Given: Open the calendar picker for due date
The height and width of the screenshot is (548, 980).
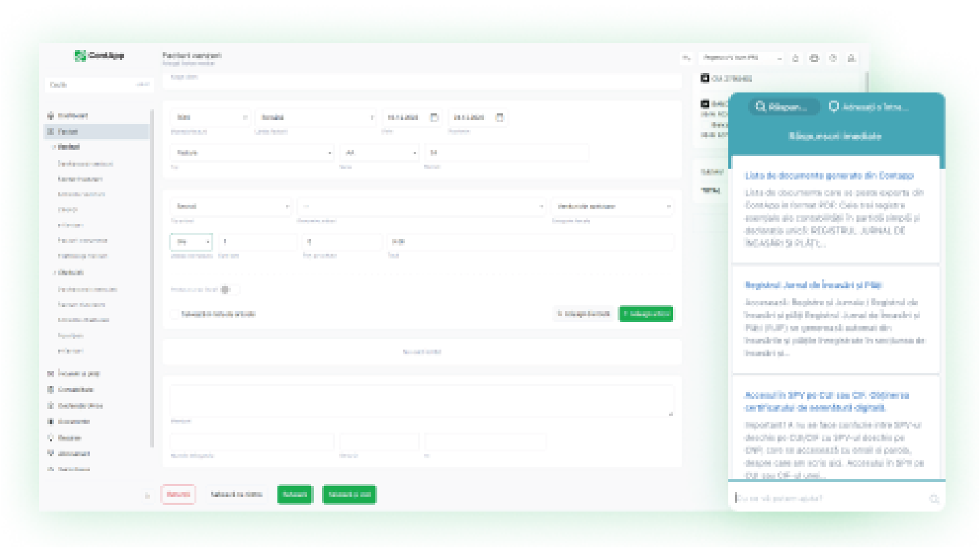Looking at the screenshot, I should tap(499, 117).
